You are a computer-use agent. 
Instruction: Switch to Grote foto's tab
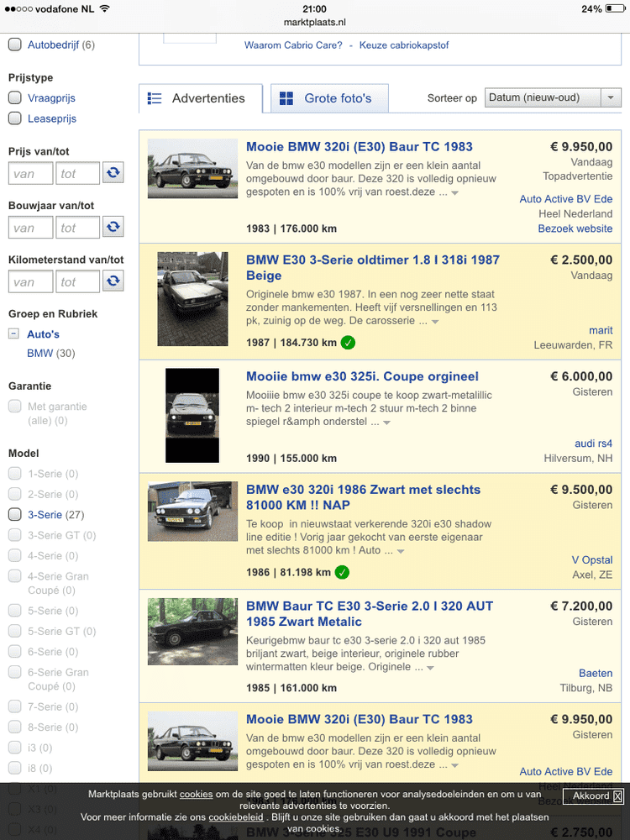click(x=328, y=98)
